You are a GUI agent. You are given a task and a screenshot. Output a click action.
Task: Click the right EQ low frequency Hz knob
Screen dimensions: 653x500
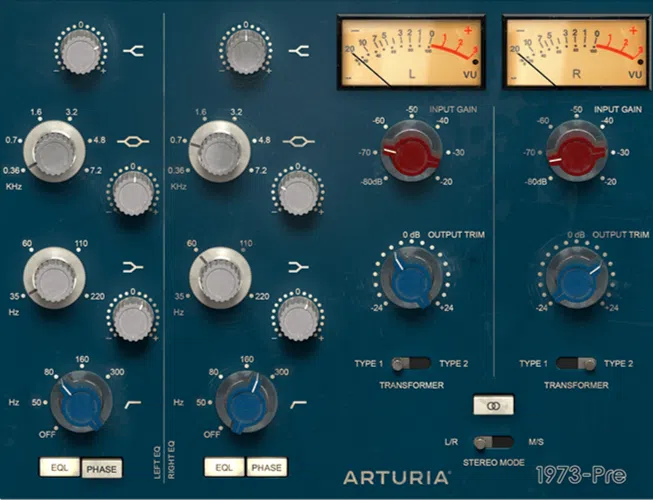point(213,276)
